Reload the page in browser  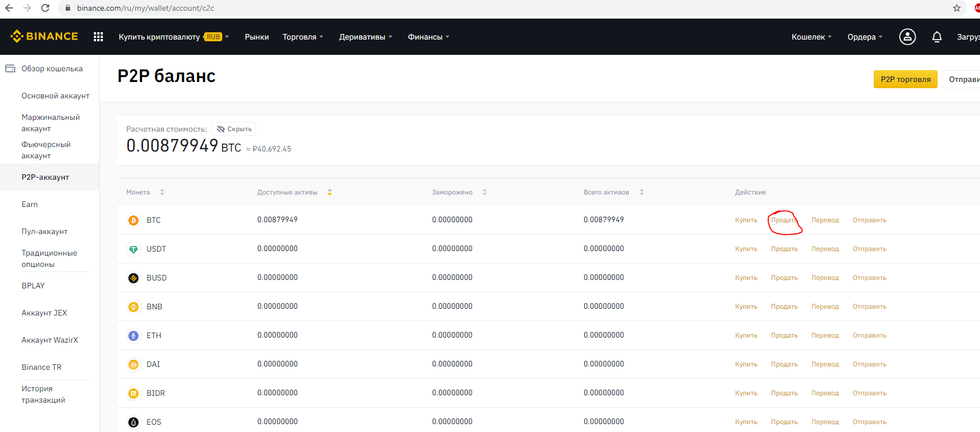(45, 8)
